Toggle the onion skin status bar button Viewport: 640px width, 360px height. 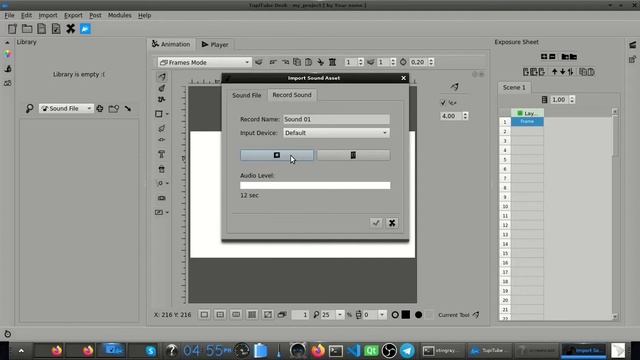282,315
